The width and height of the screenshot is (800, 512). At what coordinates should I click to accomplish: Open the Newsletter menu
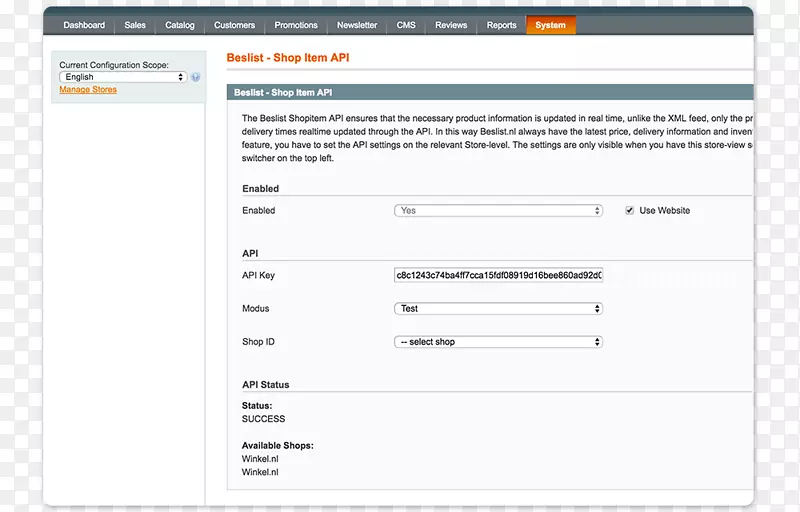[357, 26]
